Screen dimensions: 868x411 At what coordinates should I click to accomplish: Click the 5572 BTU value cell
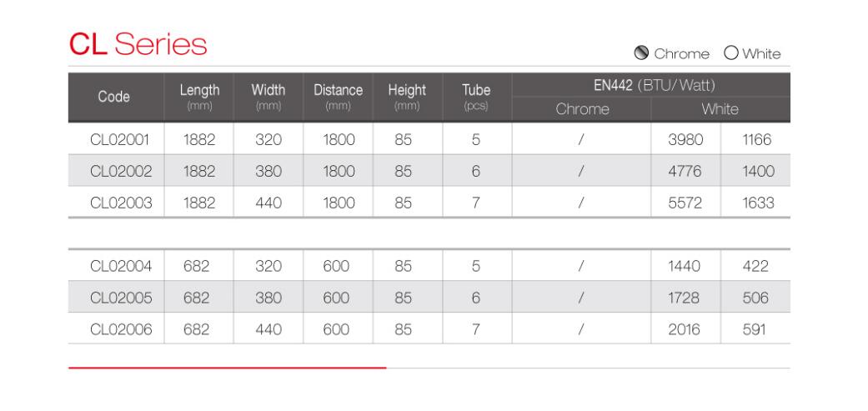point(685,203)
